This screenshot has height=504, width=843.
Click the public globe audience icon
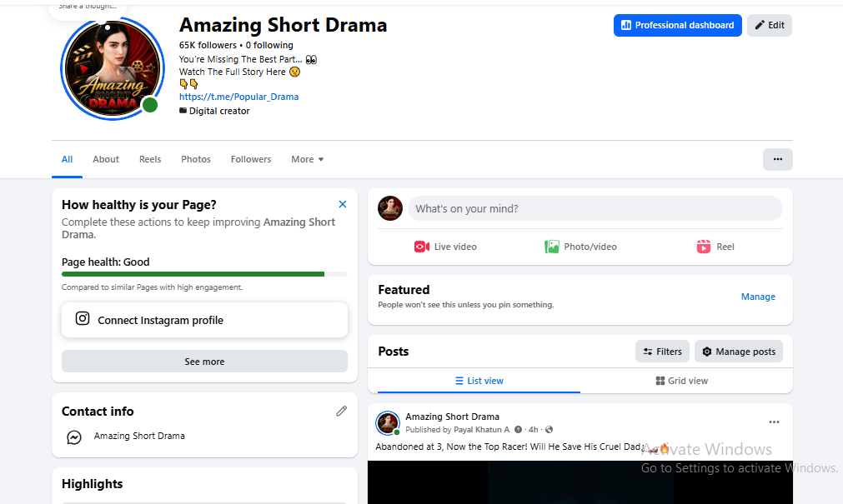[x=549, y=430]
